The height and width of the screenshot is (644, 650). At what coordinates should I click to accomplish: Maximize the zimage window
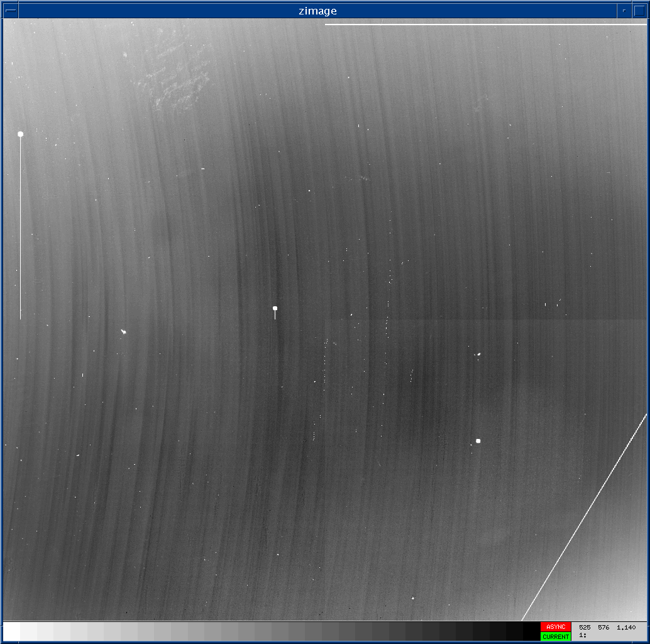639,10
